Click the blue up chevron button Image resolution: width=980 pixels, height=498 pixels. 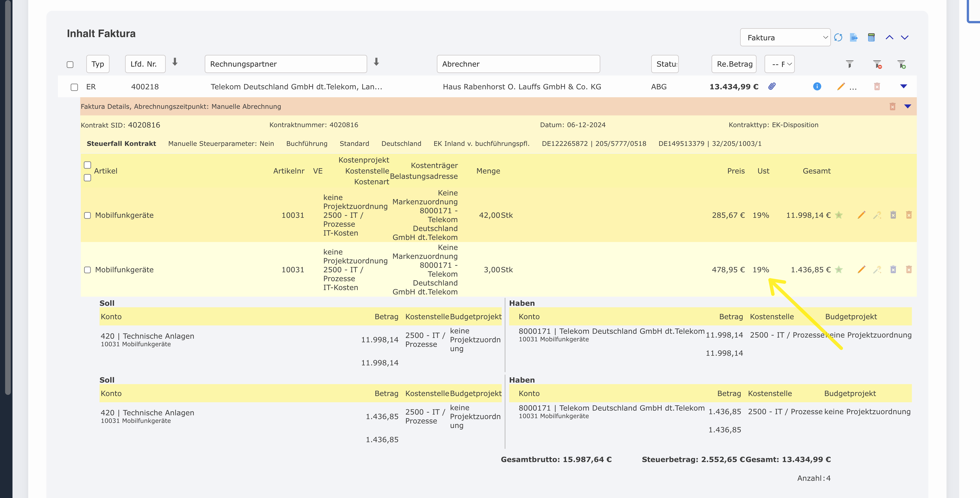point(889,37)
